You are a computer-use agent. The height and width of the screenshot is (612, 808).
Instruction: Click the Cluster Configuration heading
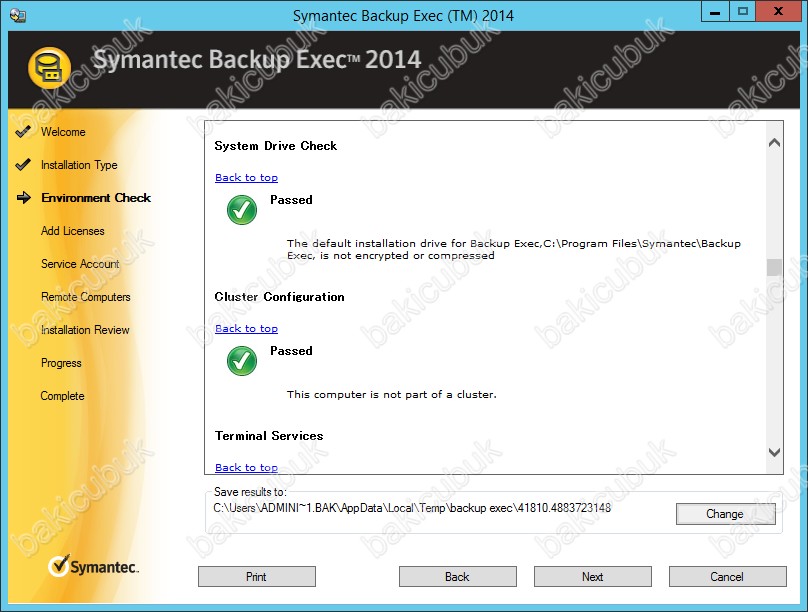[x=279, y=297]
